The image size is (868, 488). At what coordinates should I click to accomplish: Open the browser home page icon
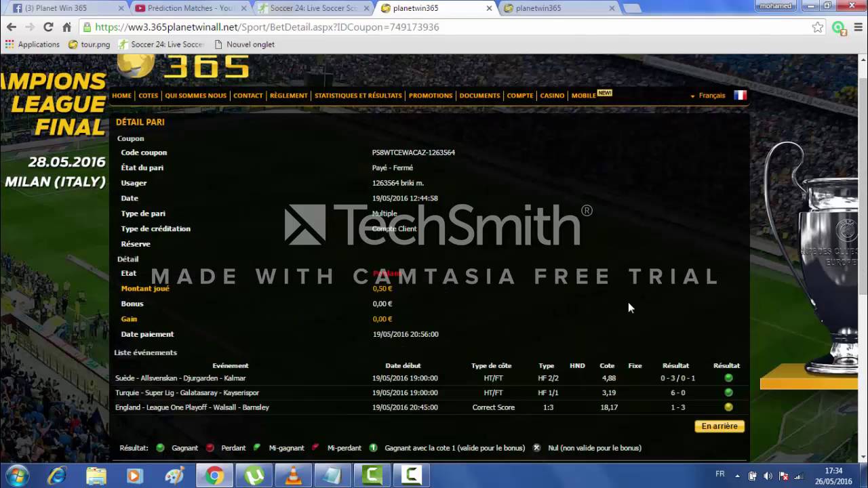tap(66, 27)
